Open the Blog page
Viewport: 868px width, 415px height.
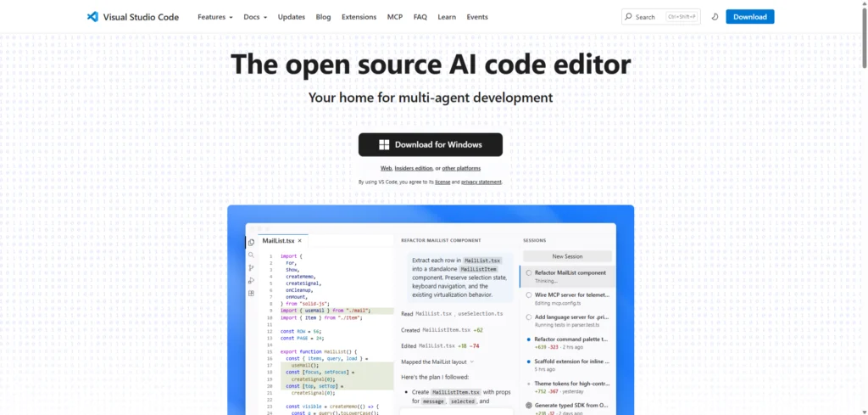(x=323, y=17)
